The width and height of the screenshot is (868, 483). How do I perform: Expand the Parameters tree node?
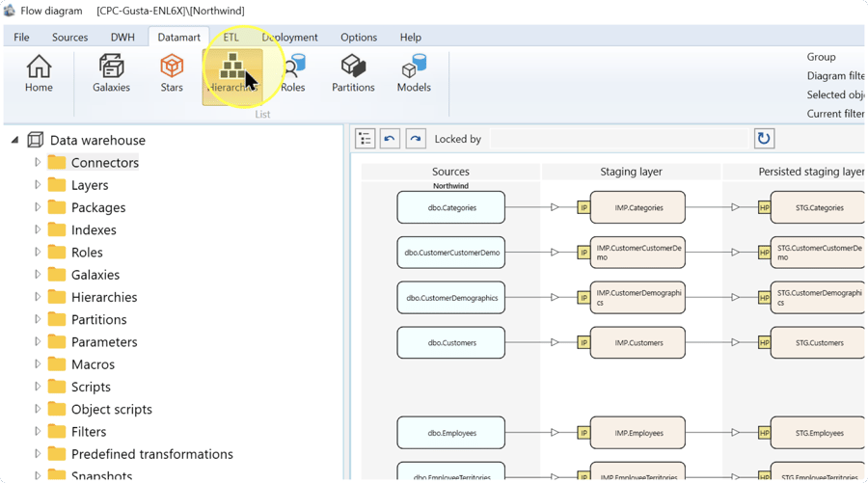coord(37,341)
